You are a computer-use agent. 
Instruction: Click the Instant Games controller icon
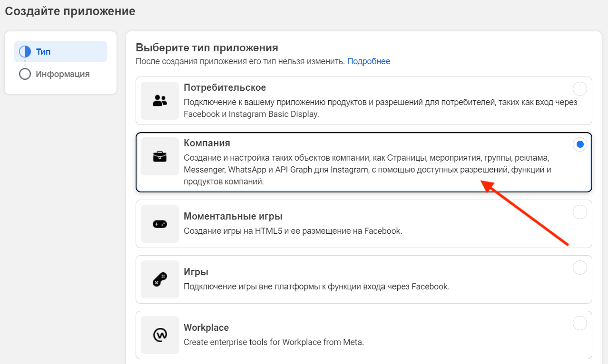click(160, 224)
